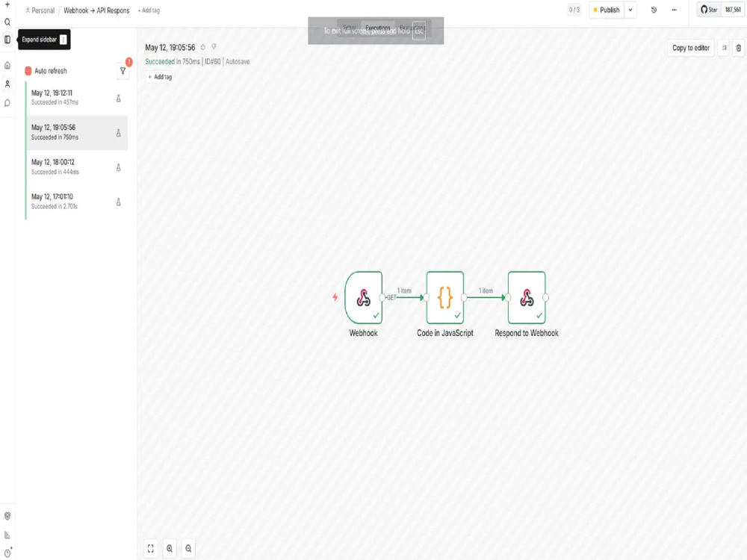
Task: Open executions filter funnel icon
Action: (123, 71)
